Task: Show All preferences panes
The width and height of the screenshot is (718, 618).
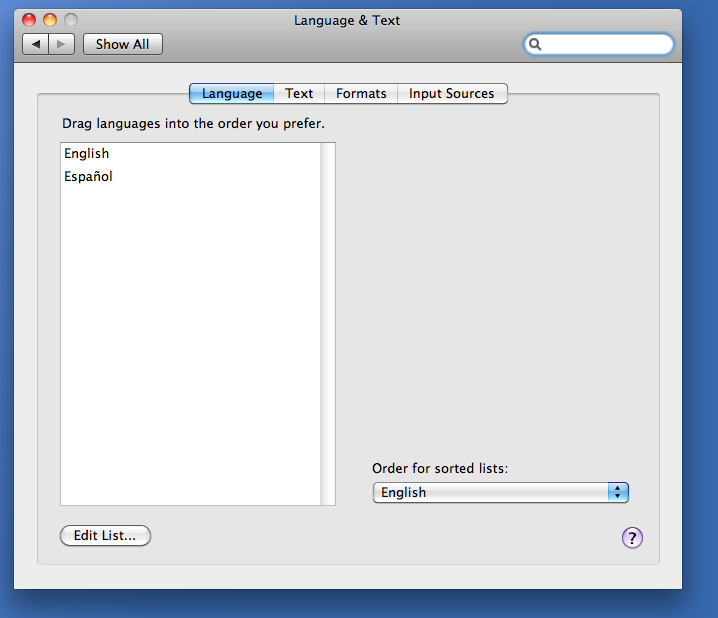Action: click(122, 44)
